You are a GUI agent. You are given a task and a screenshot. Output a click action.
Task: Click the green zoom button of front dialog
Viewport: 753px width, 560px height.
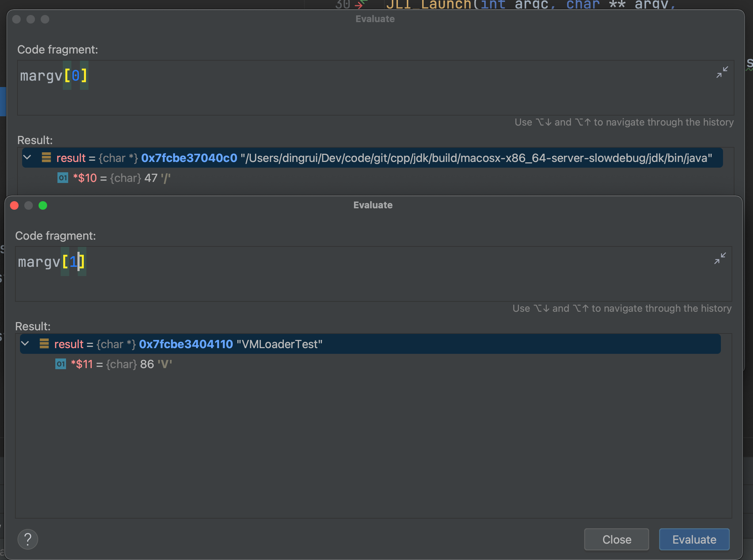[x=43, y=205]
